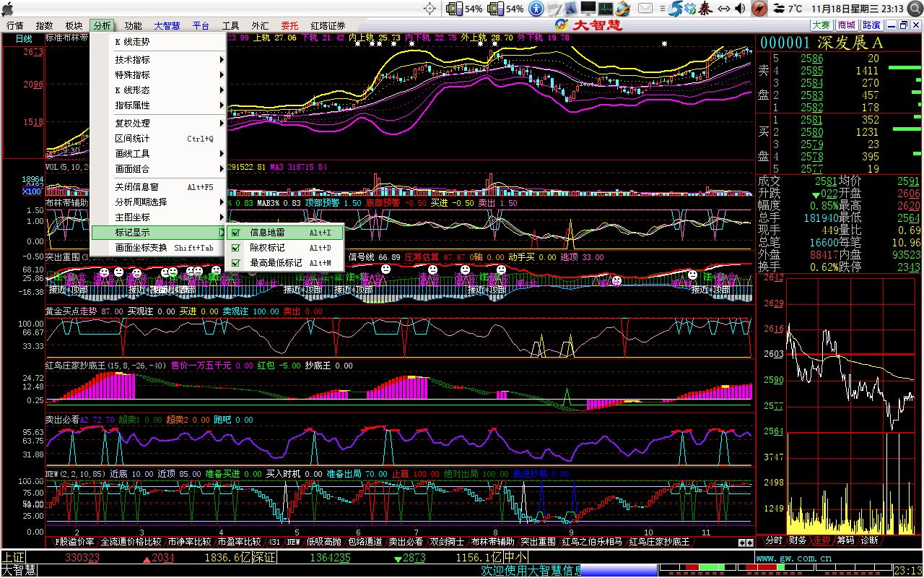Click the Apple logo menu icon
The width and height of the screenshot is (924, 578).
pos(9,9)
